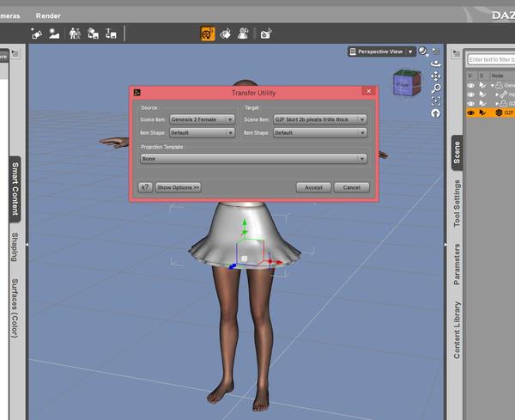The height and width of the screenshot is (420, 515).
Task: Click the Transfer Utility toolbar icon
Action: click(x=93, y=33)
